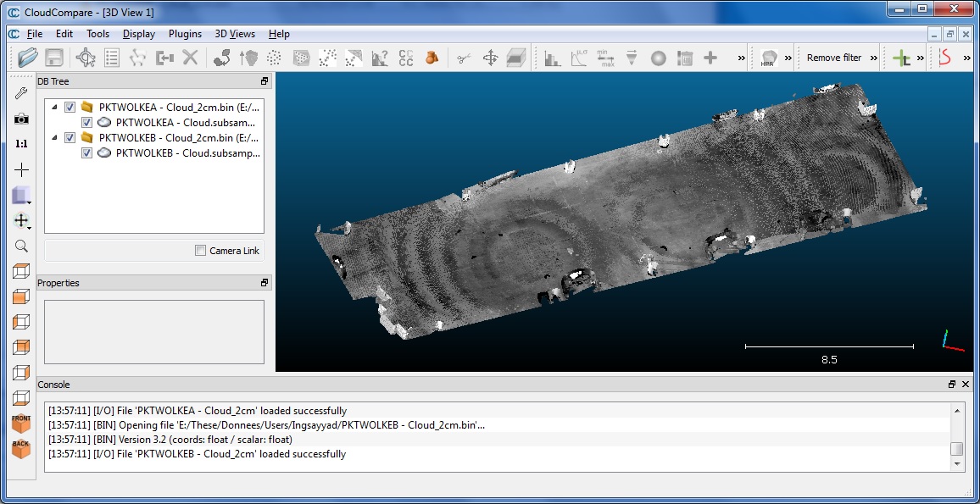Set the view to FRONT cube icon
The width and height of the screenshot is (980, 504).
click(x=21, y=423)
